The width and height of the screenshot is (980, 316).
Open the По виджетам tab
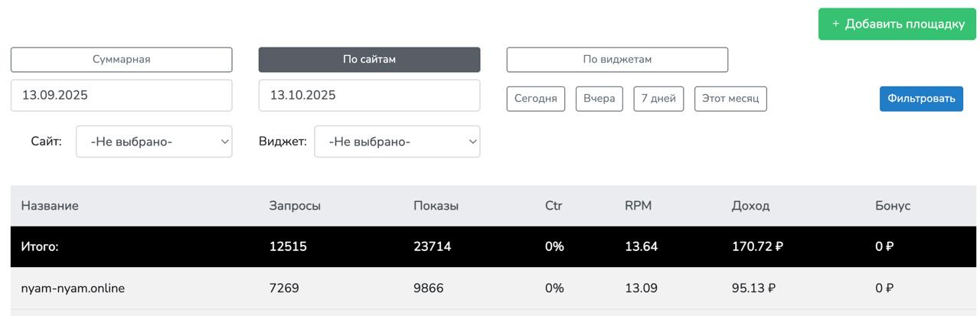tap(617, 60)
